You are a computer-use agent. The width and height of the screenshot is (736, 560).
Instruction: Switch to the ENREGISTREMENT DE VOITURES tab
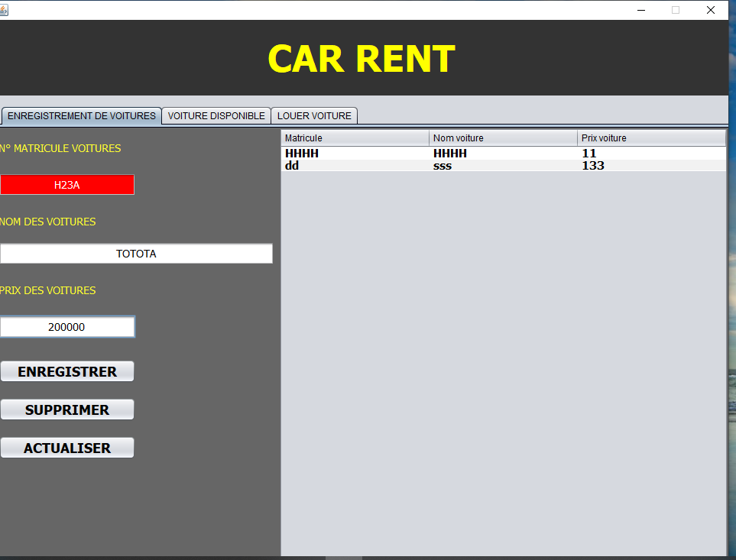click(81, 116)
